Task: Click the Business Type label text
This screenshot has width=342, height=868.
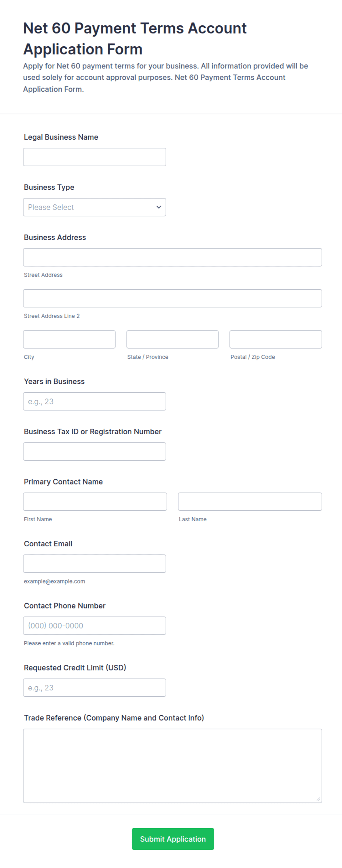Action: (x=49, y=187)
